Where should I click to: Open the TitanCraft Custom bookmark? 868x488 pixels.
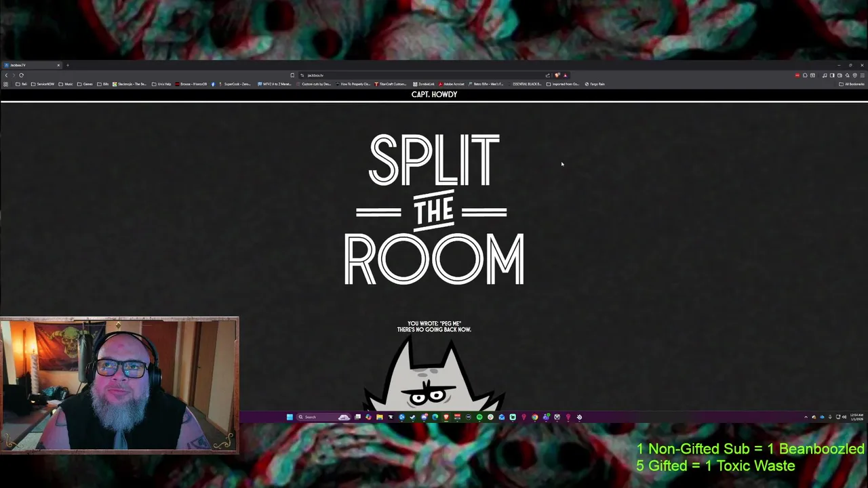[391, 84]
